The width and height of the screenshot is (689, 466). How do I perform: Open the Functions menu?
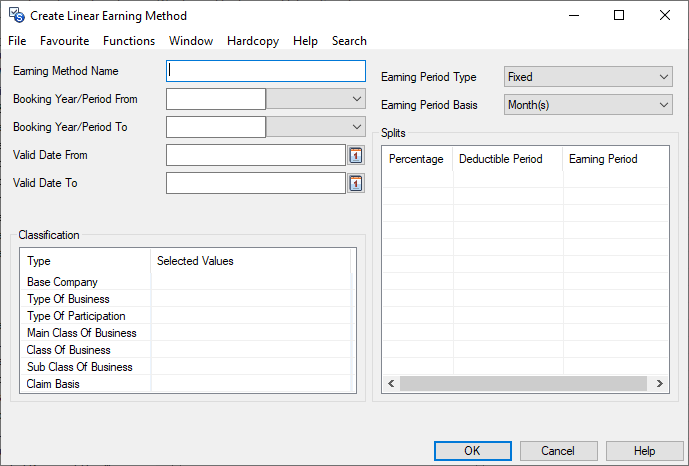[x=129, y=41]
